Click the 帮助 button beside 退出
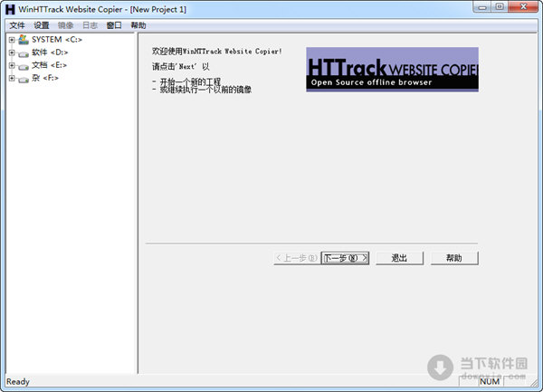This screenshot has height=392, width=543. 454,258
